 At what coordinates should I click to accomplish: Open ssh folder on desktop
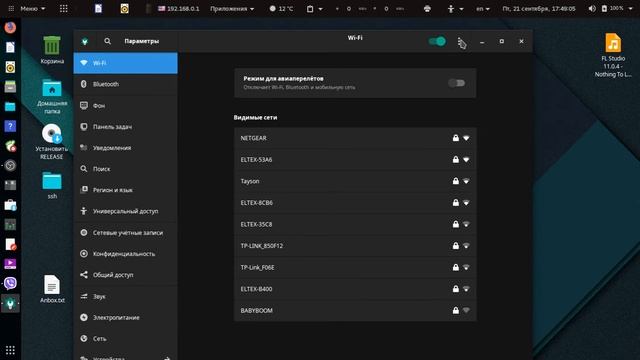(x=52, y=186)
